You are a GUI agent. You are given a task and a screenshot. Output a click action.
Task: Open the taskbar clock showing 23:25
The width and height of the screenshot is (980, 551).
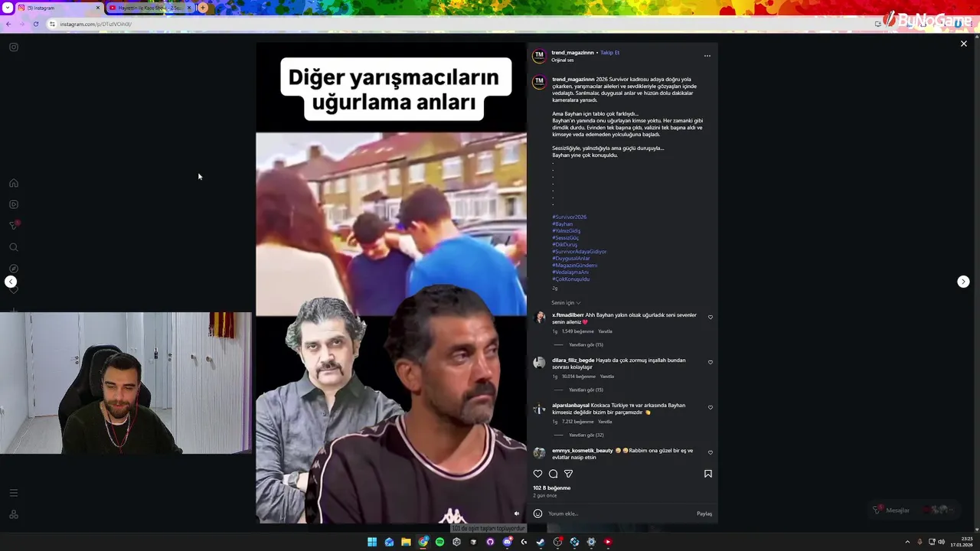[x=962, y=542]
